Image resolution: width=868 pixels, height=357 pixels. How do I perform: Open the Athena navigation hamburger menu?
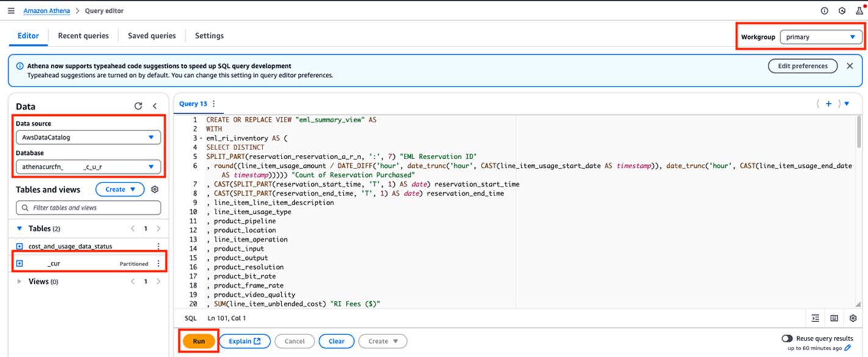[x=10, y=10]
